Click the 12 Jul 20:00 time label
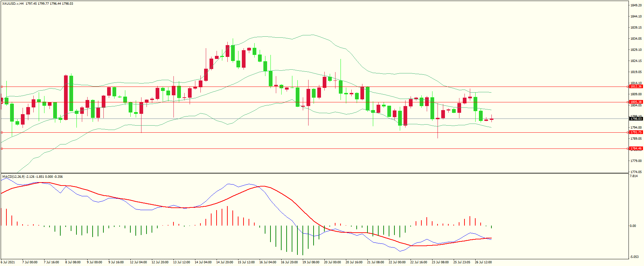The height and width of the screenshot is (266, 644). point(160,262)
